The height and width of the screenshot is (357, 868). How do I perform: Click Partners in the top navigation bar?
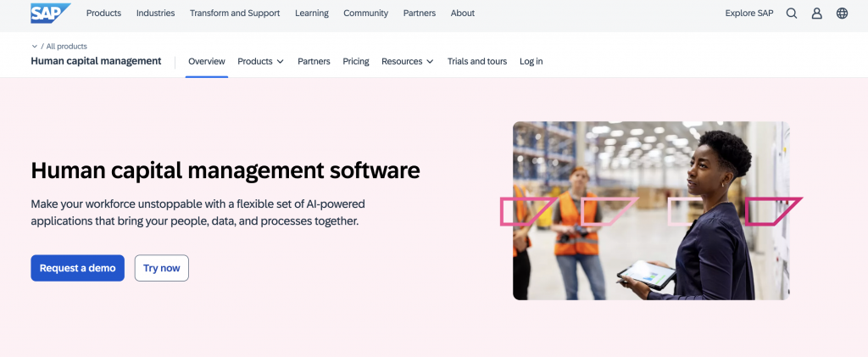(420, 14)
